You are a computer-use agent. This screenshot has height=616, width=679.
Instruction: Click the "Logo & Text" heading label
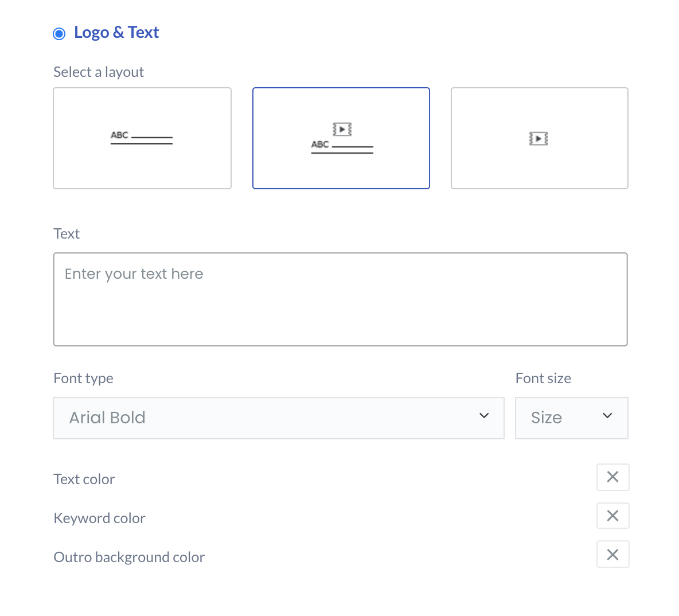[x=116, y=33]
